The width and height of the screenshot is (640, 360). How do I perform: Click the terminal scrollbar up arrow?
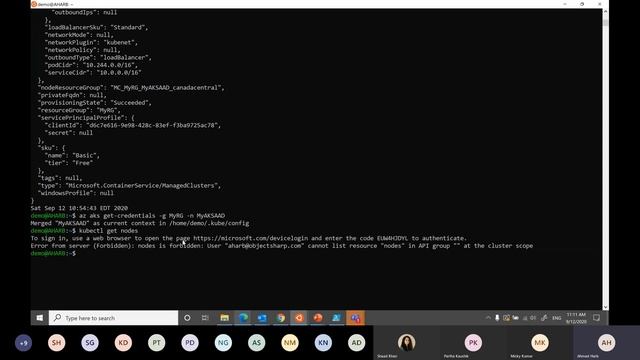pos(605,12)
